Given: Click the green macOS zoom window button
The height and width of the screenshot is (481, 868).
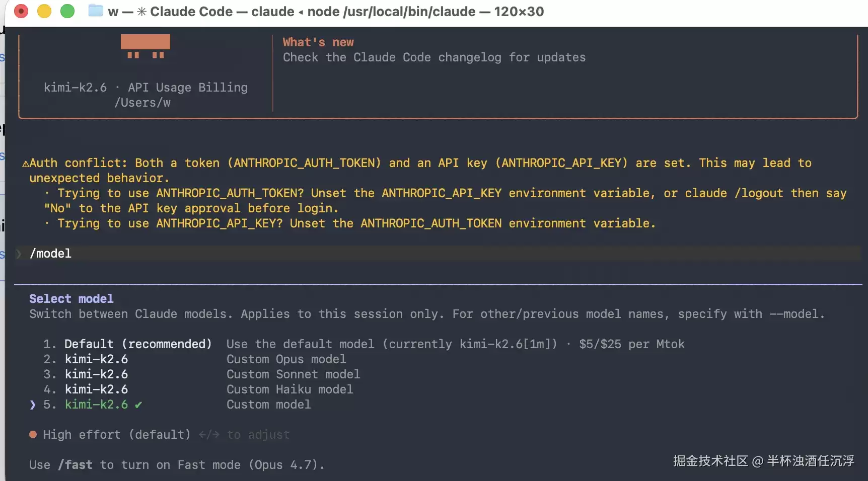Looking at the screenshot, I should click(67, 11).
